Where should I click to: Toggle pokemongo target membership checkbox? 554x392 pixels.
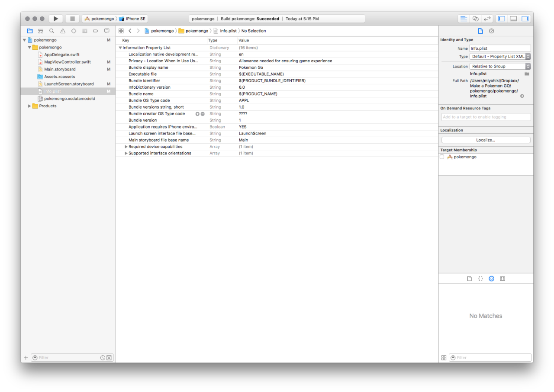click(442, 157)
